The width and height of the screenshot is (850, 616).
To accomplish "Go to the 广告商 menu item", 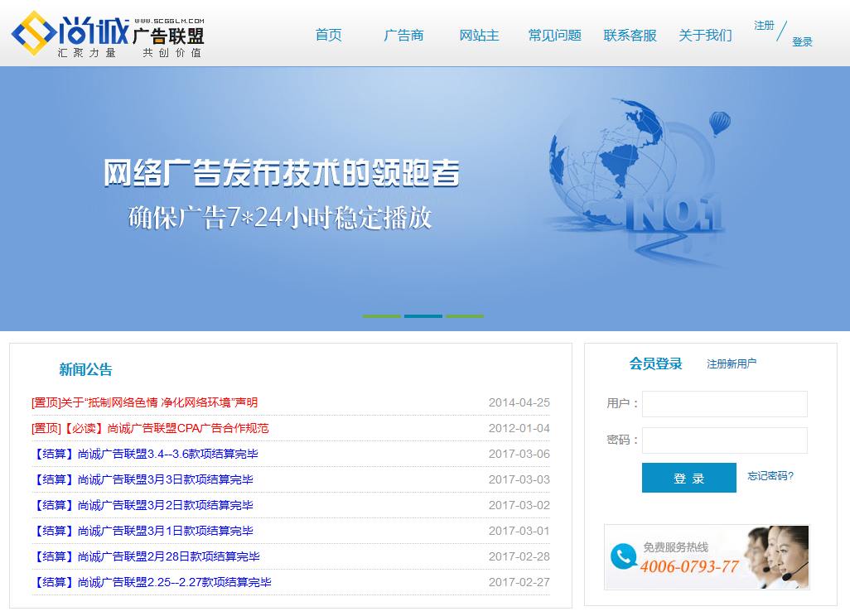I will click(x=403, y=35).
